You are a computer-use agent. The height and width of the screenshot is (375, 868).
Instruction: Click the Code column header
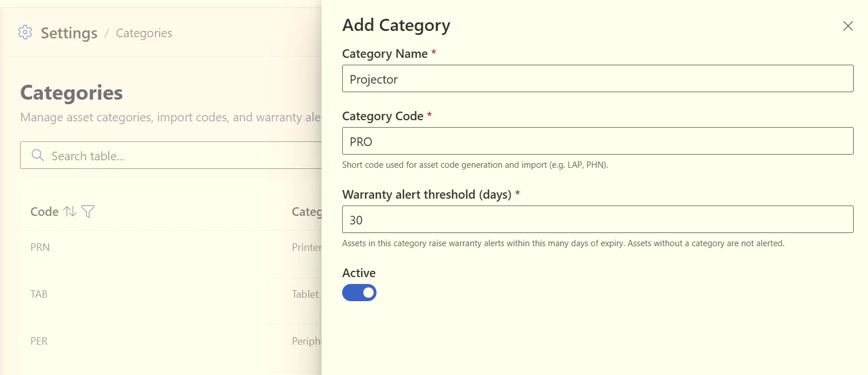coord(45,212)
